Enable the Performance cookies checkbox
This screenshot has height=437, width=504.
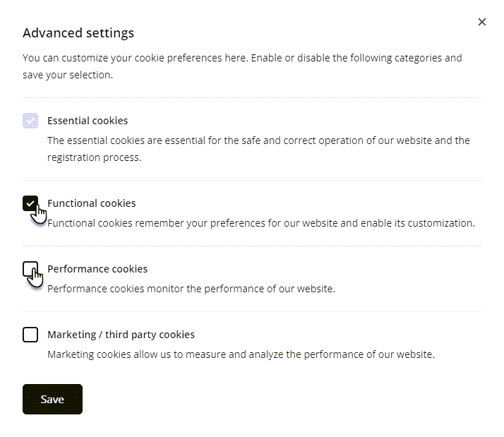[30, 269]
